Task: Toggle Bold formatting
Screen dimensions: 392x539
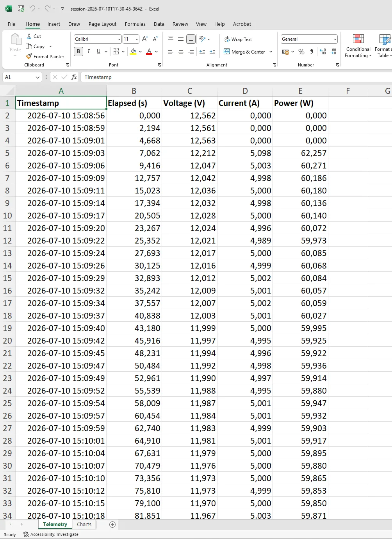Action: (78, 51)
